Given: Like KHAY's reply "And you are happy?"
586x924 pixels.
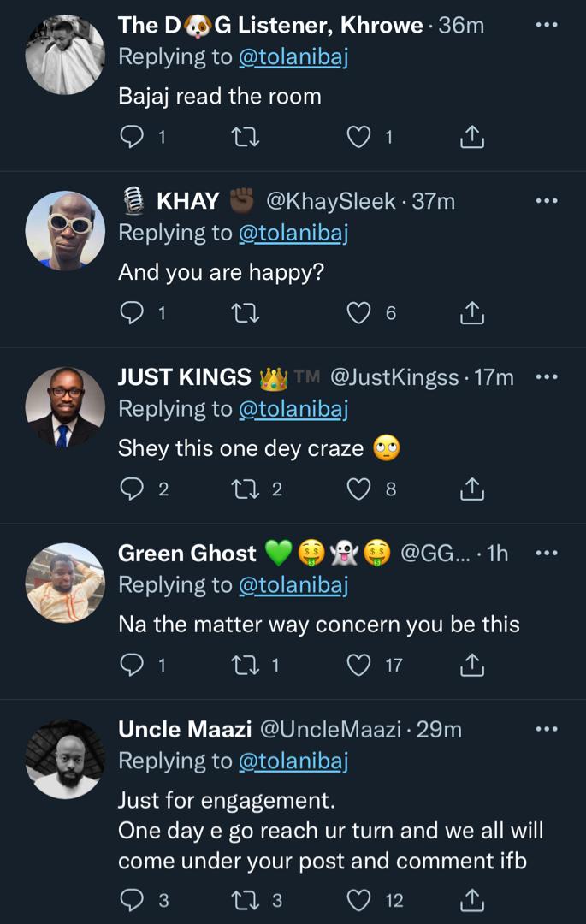Looking at the screenshot, I should [x=359, y=313].
